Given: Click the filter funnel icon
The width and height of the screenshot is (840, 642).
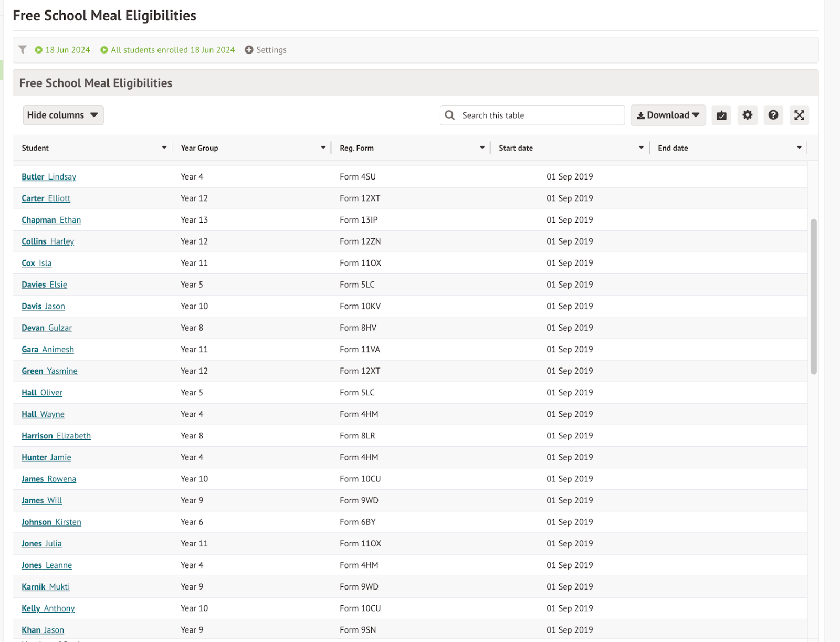Looking at the screenshot, I should (23, 50).
